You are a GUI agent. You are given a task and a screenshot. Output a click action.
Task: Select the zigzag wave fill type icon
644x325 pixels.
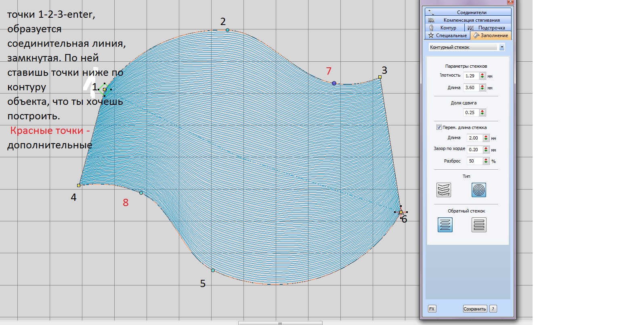pos(443,190)
